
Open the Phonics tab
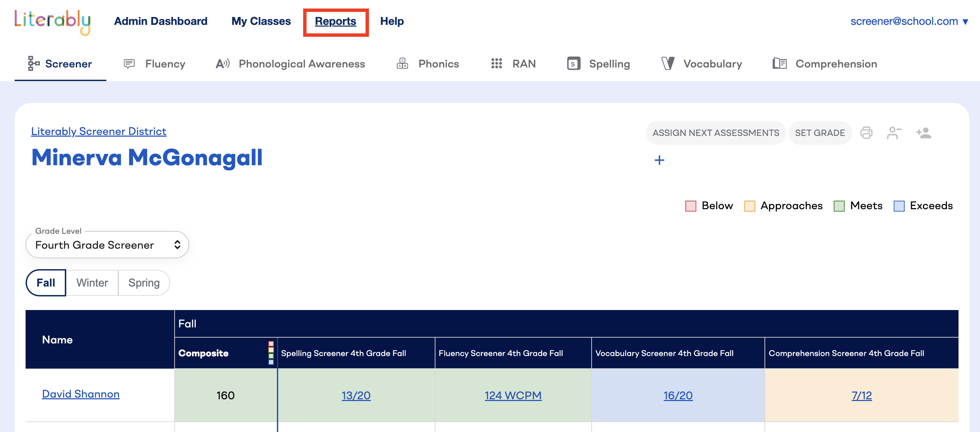tap(428, 64)
